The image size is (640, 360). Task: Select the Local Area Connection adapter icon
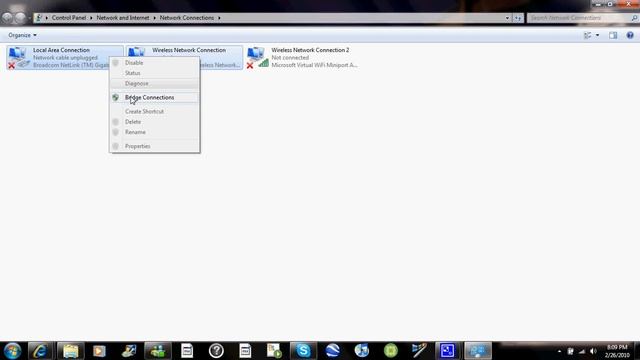(18, 57)
